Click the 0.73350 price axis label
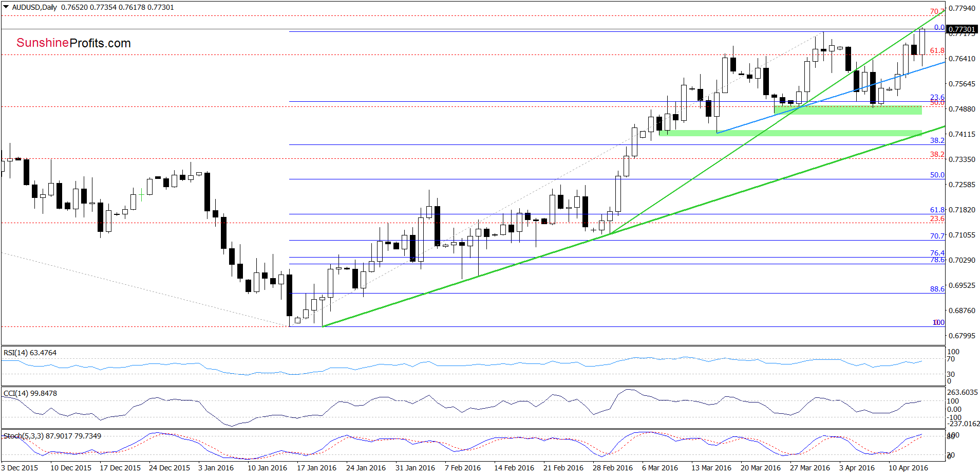Image resolution: width=980 pixels, height=475 pixels. tap(962, 159)
